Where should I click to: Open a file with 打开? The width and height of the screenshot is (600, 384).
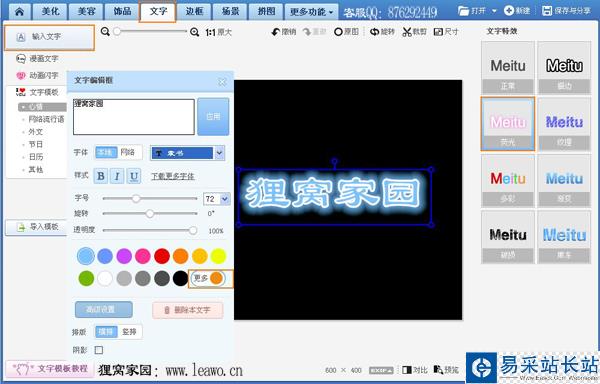tap(472, 11)
